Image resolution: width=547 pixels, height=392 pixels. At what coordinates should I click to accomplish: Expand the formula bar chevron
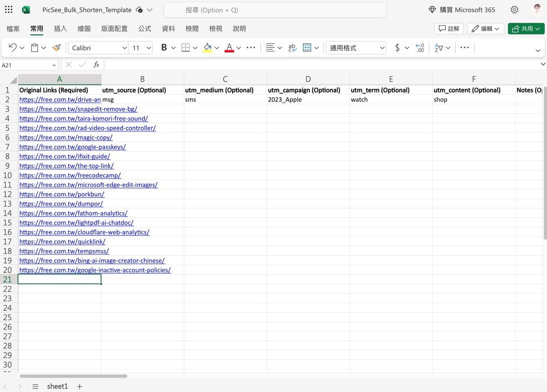pyautogui.click(x=543, y=64)
